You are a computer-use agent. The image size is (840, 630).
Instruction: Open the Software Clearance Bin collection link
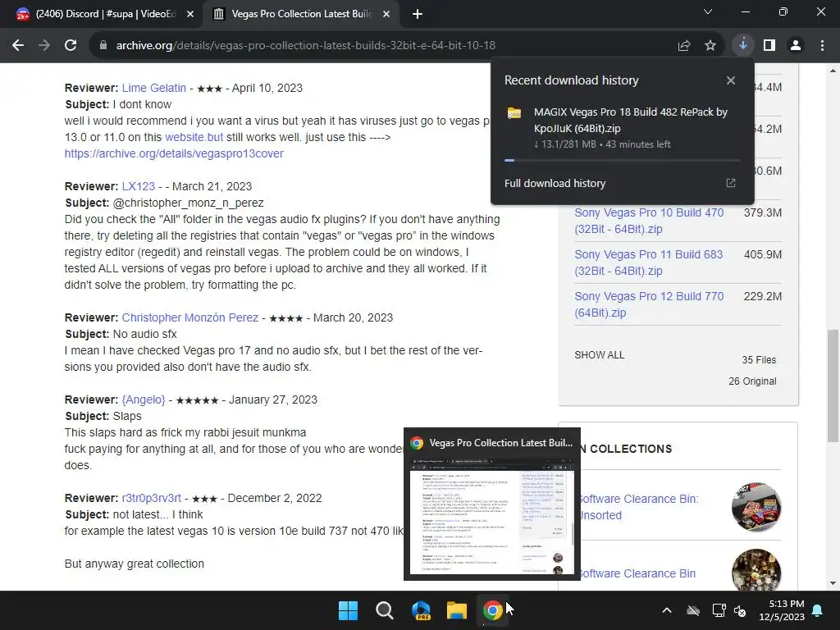coord(637,573)
